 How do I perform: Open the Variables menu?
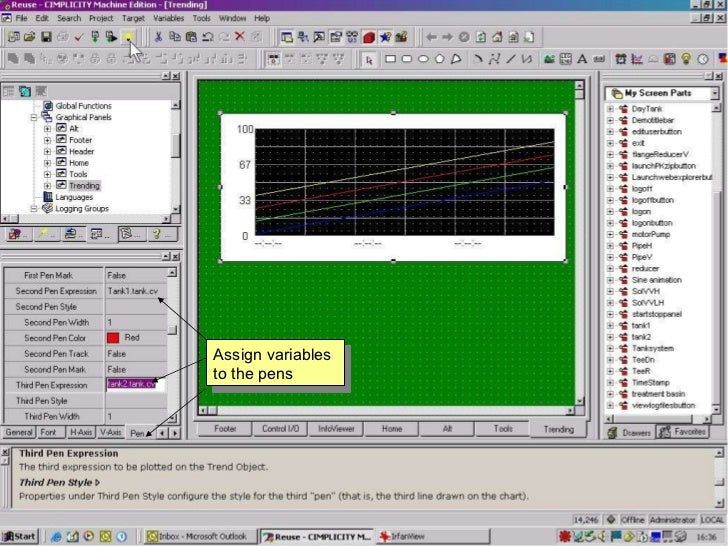(168, 18)
